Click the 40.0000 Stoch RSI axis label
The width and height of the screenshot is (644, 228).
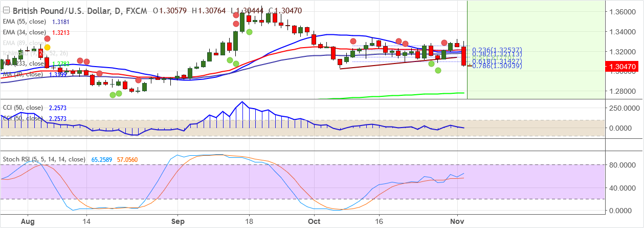click(623, 188)
